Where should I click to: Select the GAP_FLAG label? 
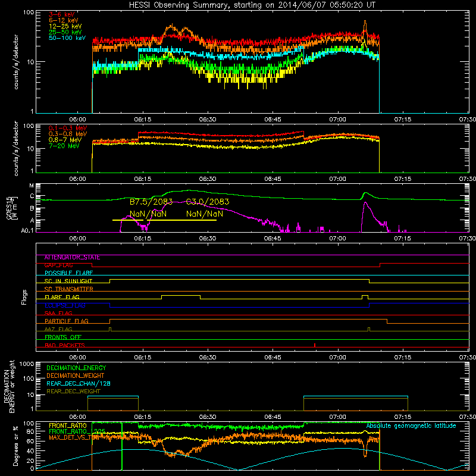tap(58, 265)
